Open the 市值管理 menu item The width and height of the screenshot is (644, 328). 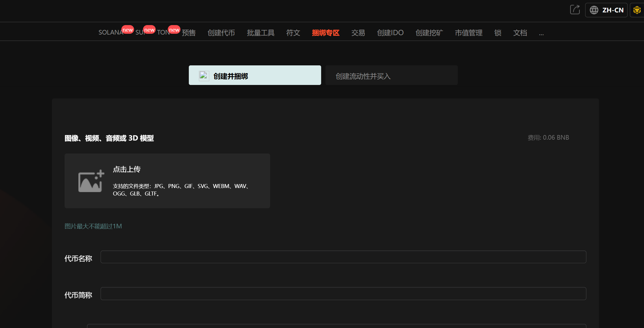click(468, 33)
